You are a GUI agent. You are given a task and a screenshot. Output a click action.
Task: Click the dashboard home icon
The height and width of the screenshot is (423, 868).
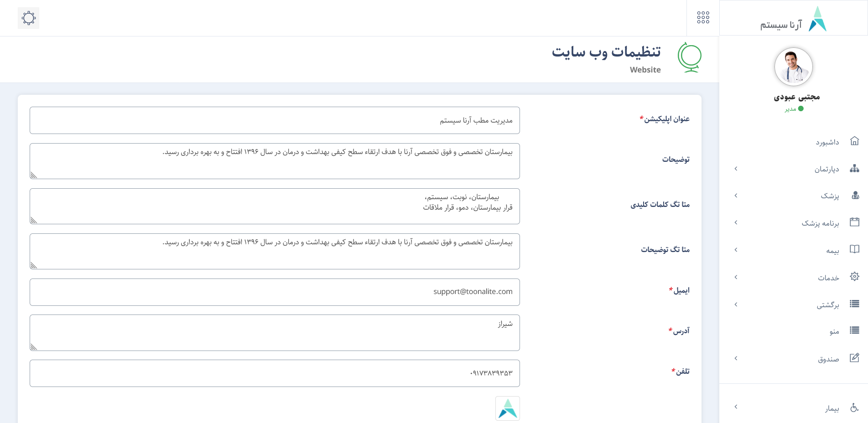[x=854, y=141]
